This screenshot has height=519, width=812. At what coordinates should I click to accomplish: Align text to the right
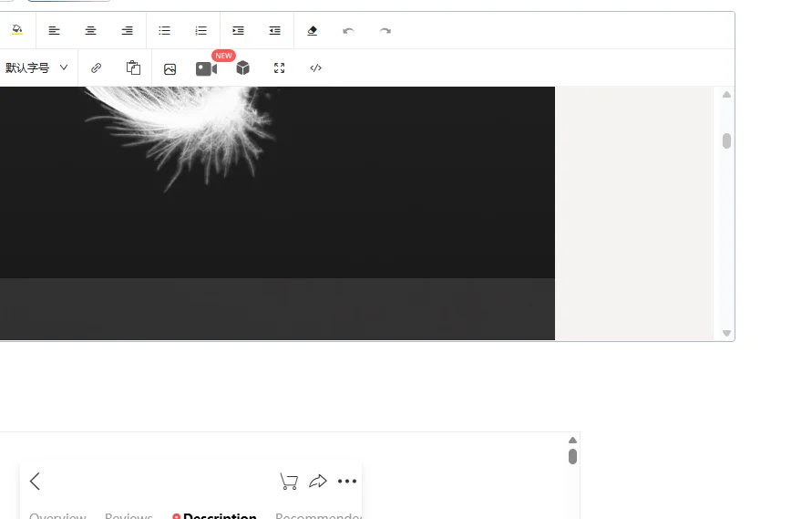pos(127,31)
